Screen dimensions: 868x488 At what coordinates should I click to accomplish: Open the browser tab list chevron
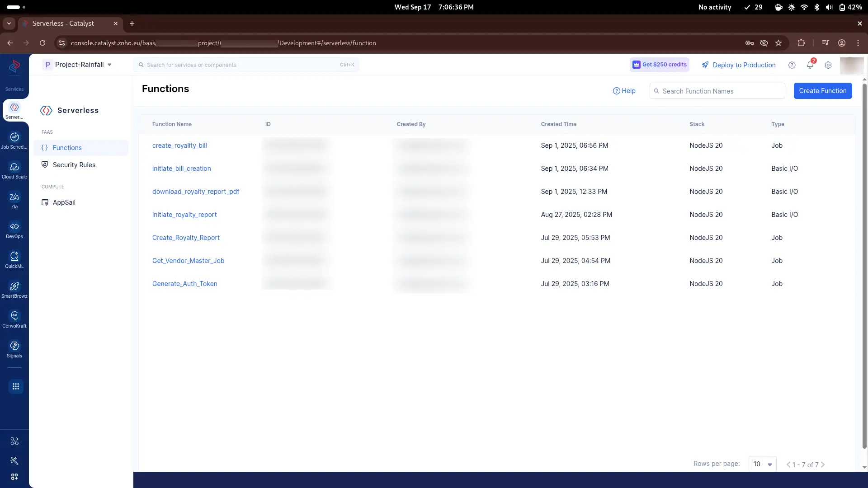coord(9,23)
